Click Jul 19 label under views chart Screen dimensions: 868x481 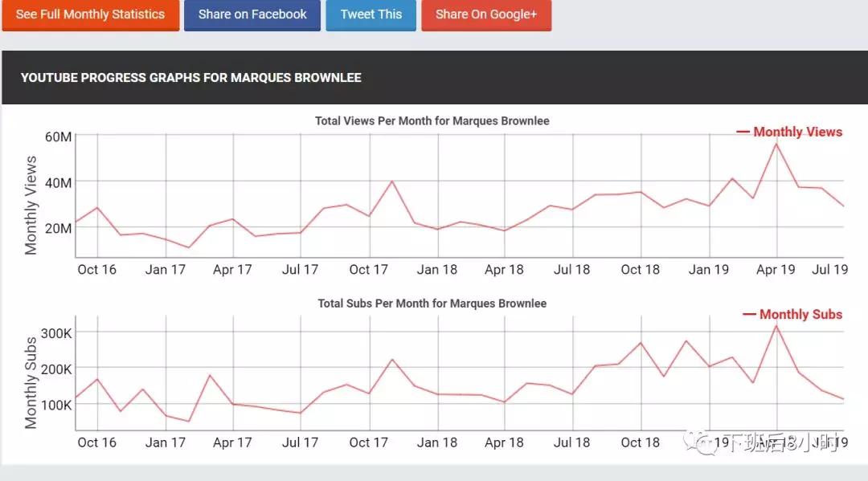pos(829,269)
